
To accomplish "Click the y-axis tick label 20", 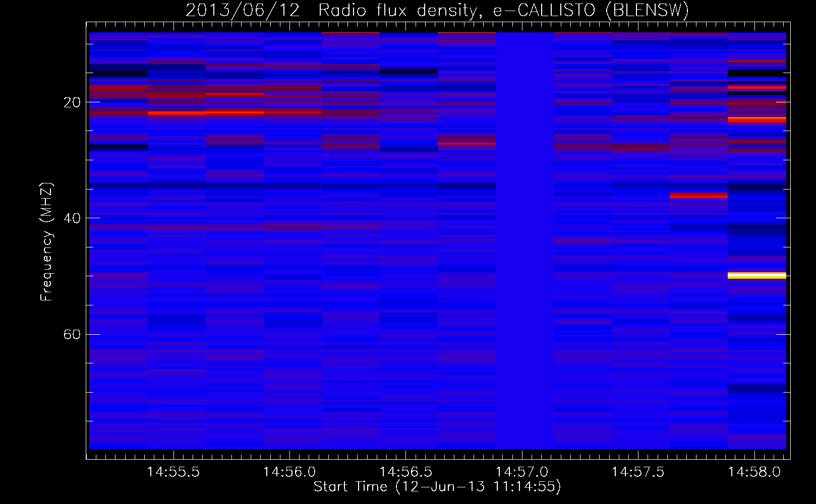I will 72,102.
